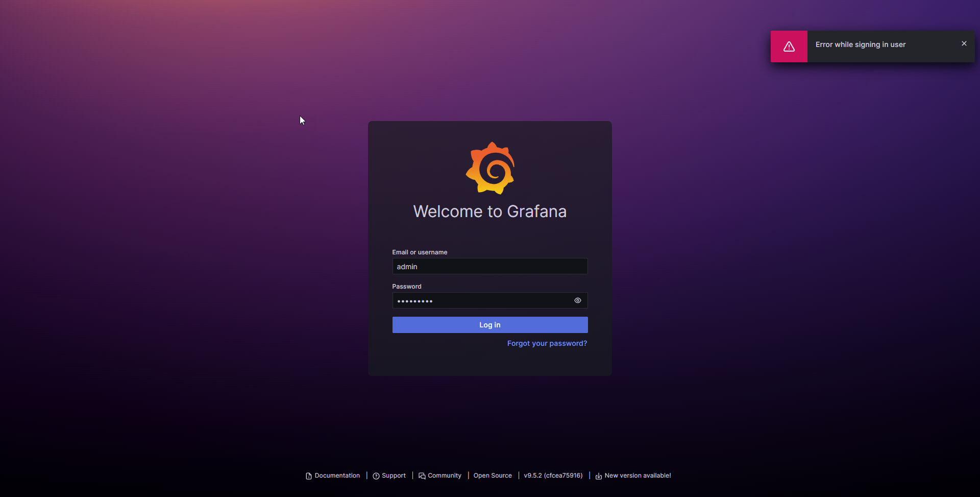Click the warning triangle icon in error alert
Viewport: 980px width, 497px height.
click(789, 46)
